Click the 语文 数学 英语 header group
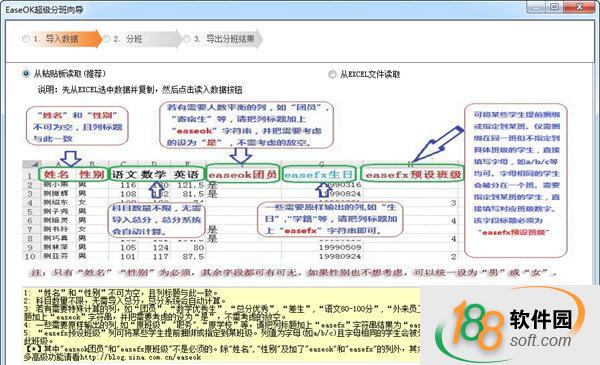Screen dimensions: 600x365 pyautogui.click(x=157, y=175)
